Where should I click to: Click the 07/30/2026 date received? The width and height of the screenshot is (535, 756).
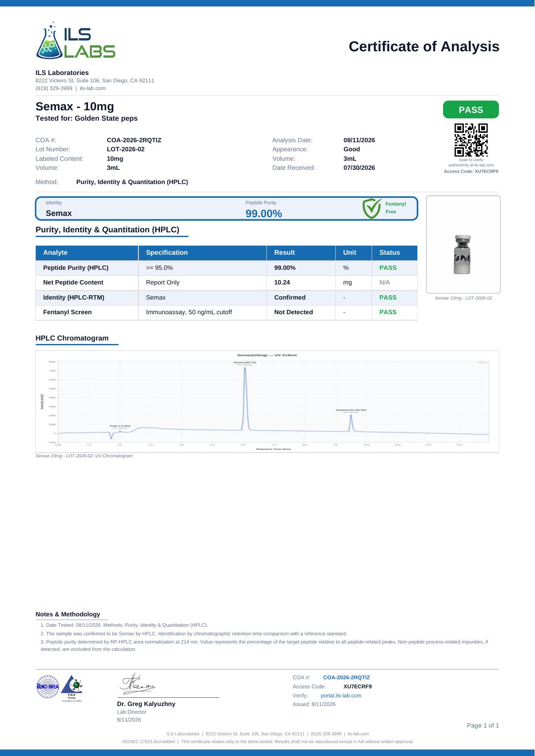tap(359, 168)
